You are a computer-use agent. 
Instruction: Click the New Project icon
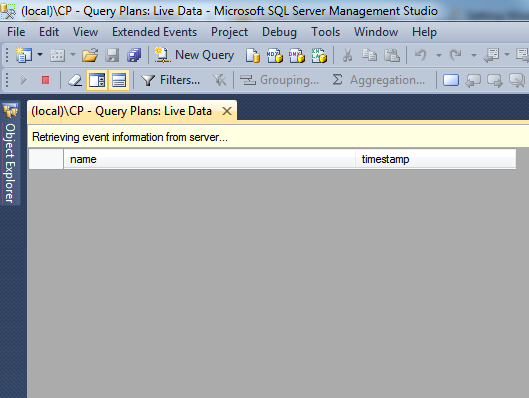point(24,55)
